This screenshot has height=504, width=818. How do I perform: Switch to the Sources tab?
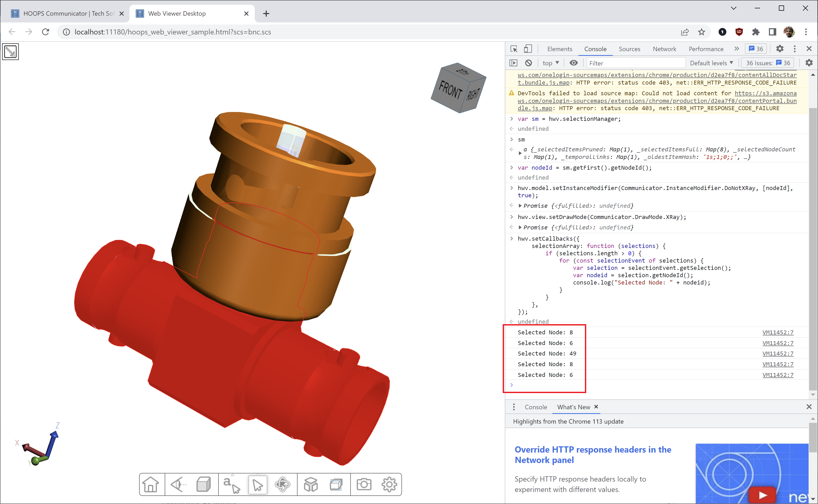629,49
